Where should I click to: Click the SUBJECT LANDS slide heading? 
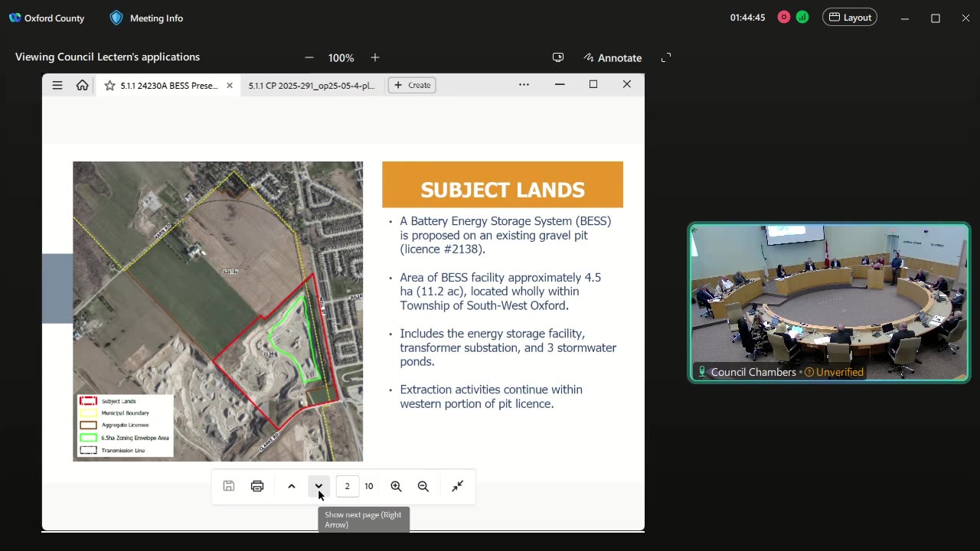point(503,190)
